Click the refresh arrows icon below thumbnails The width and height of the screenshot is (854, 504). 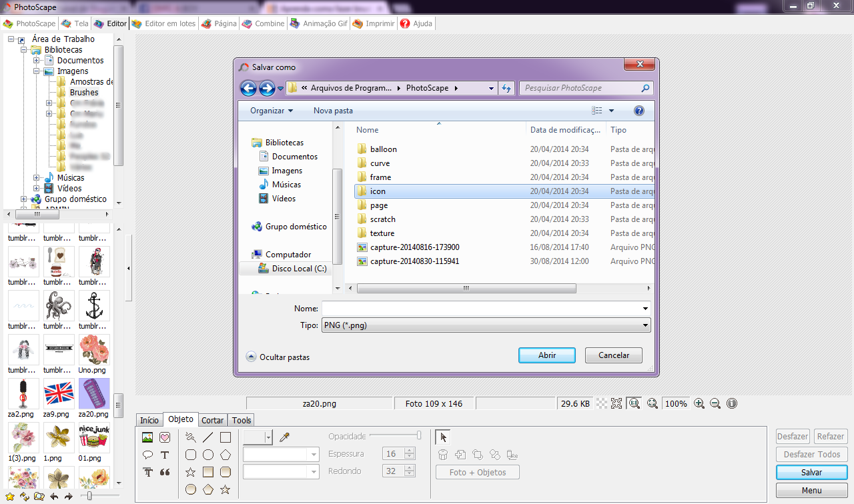tap(25, 496)
